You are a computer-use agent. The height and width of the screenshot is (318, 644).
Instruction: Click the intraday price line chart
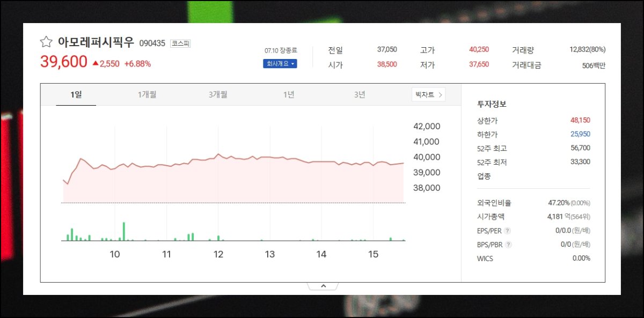pos(234,177)
